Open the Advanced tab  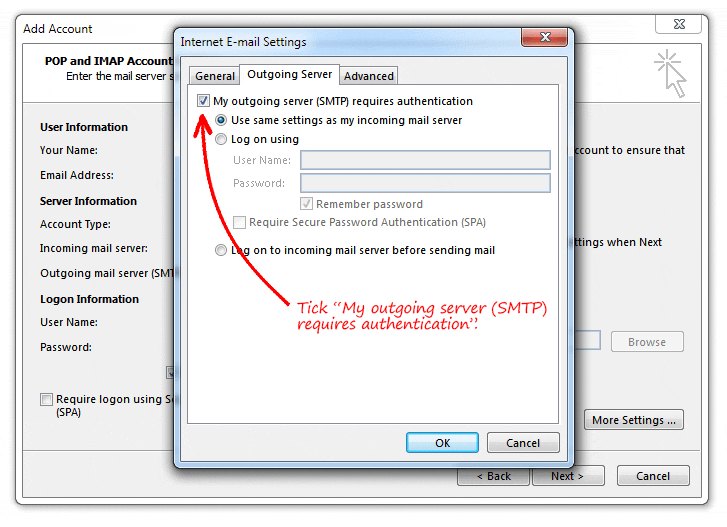tap(369, 76)
